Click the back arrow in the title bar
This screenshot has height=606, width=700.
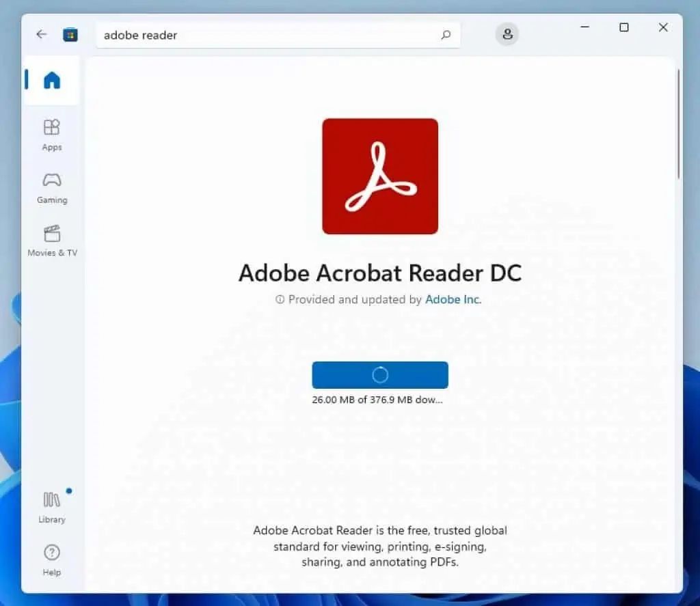42,34
